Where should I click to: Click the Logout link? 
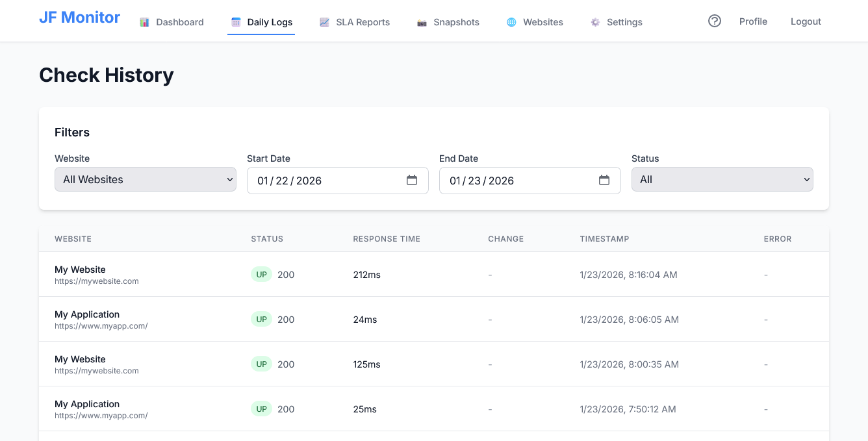[806, 21]
